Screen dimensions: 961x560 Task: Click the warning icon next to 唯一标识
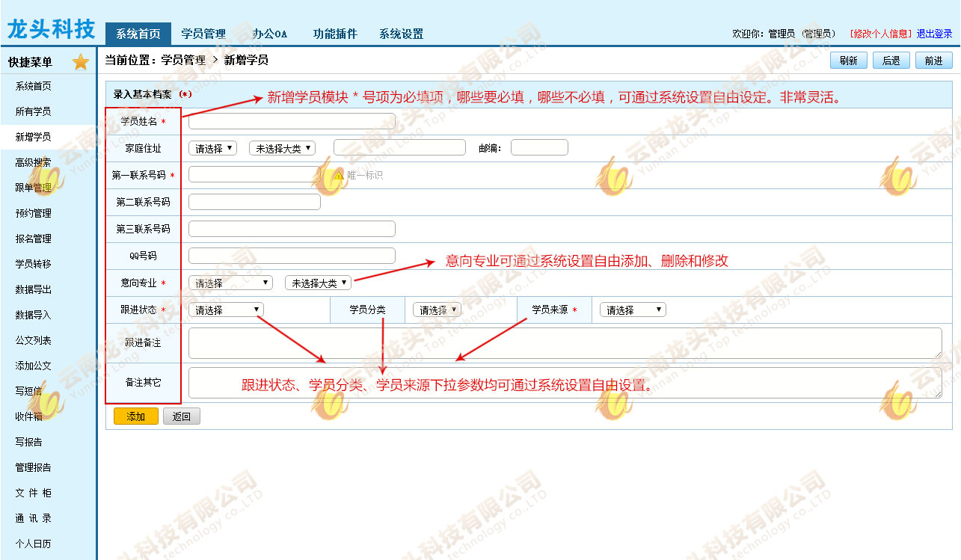pos(339,175)
